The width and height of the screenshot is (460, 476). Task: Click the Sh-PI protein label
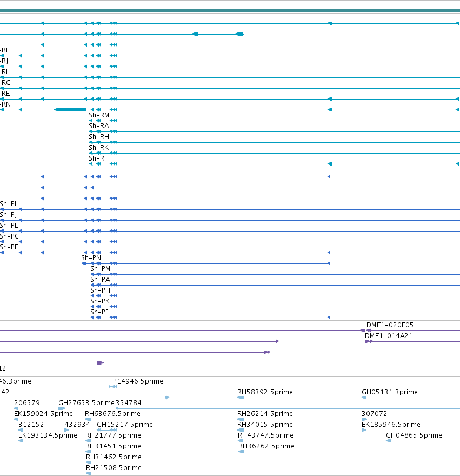coord(8,204)
